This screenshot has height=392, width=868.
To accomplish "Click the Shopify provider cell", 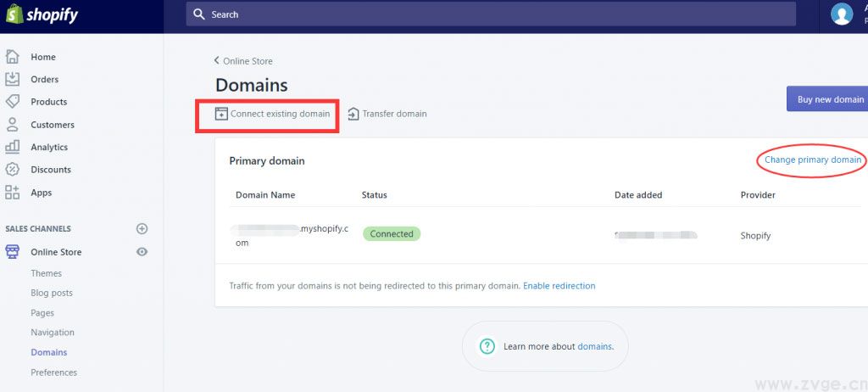I will coord(755,236).
